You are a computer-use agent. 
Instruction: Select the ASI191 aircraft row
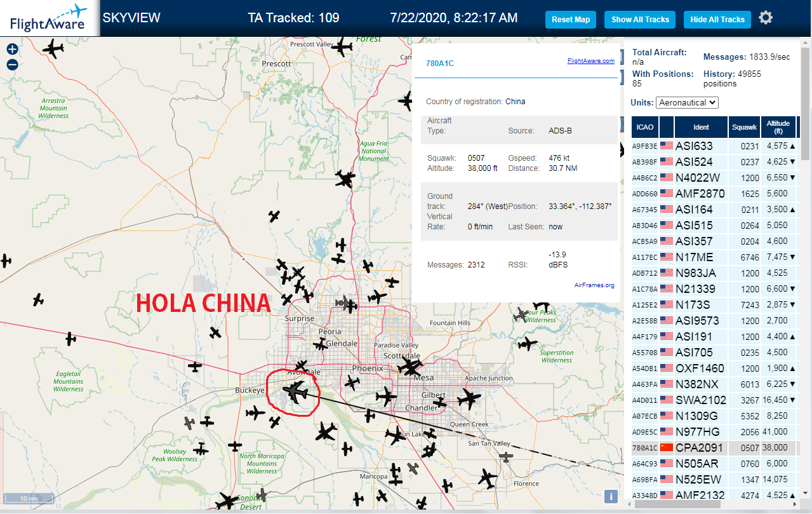tap(715, 337)
